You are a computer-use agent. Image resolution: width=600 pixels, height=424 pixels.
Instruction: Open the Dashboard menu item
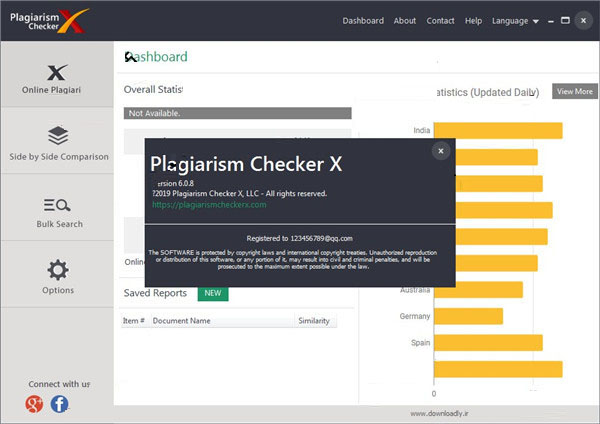[x=363, y=21]
